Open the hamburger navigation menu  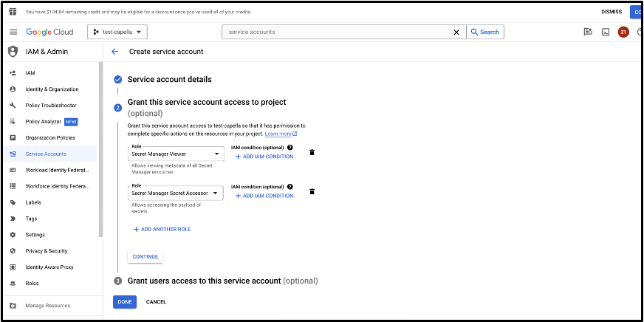pyautogui.click(x=13, y=32)
